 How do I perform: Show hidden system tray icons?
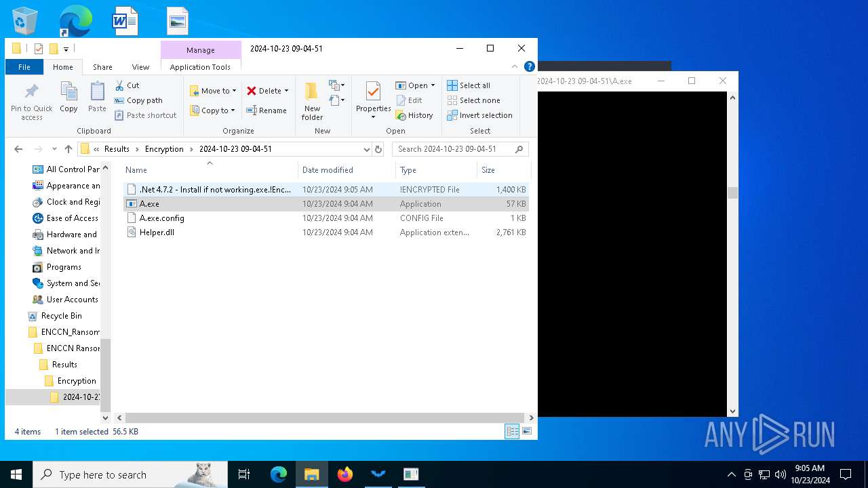(731, 474)
